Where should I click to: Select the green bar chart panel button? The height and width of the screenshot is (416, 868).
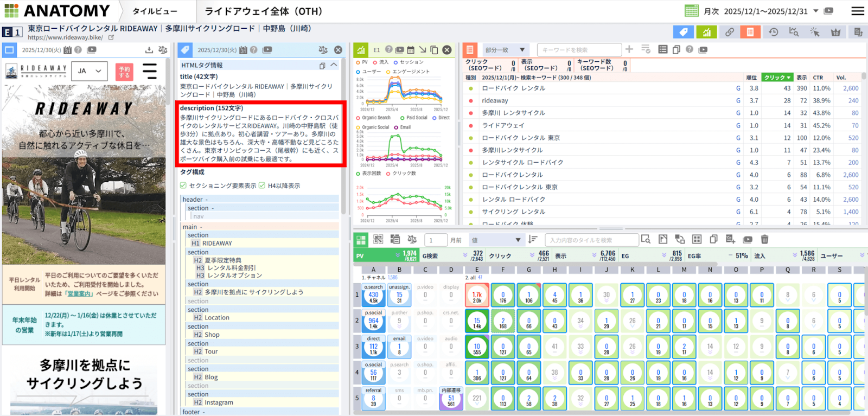tap(706, 32)
